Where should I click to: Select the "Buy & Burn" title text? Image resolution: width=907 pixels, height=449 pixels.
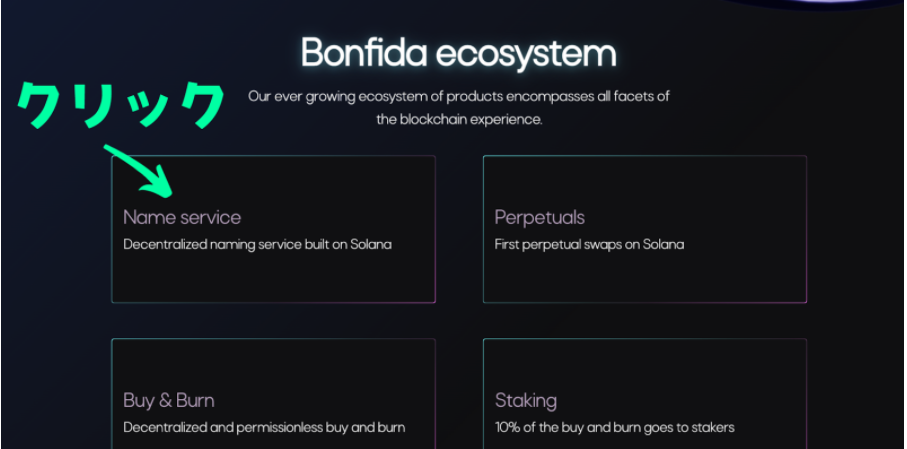(x=168, y=400)
